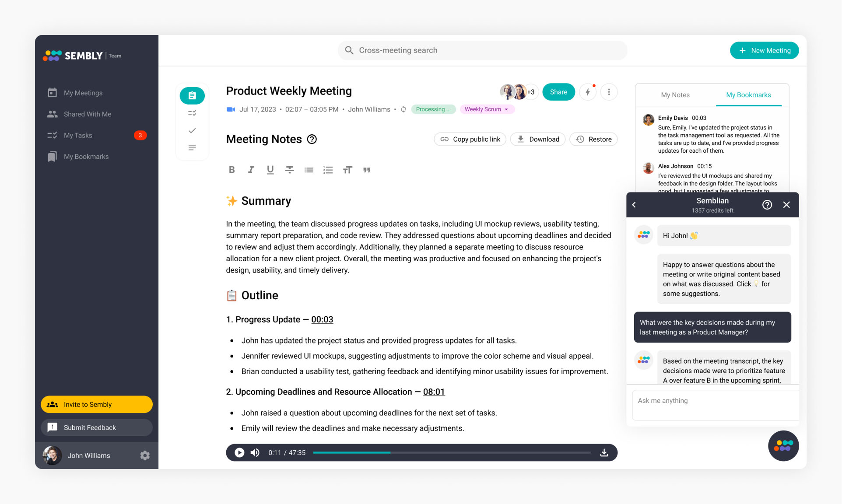Switch to the My Notes tab

click(x=674, y=95)
